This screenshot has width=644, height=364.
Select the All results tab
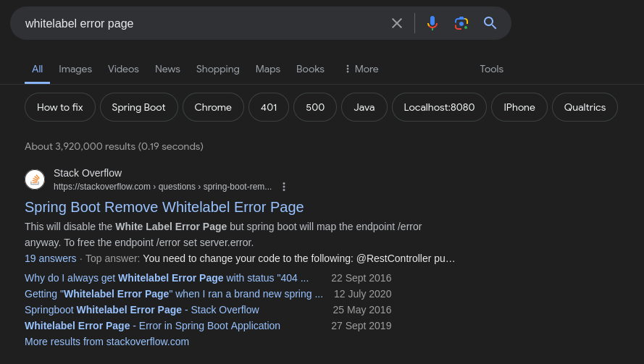coord(38,69)
